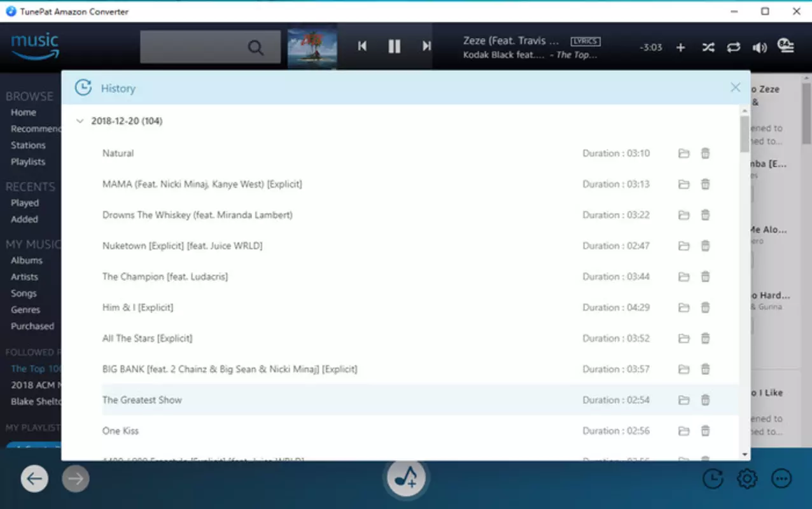Open Songs under My Music
Image resolution: width=812 pixels, height=509 pixels.
pyautogui.click(x=24, y=293)
